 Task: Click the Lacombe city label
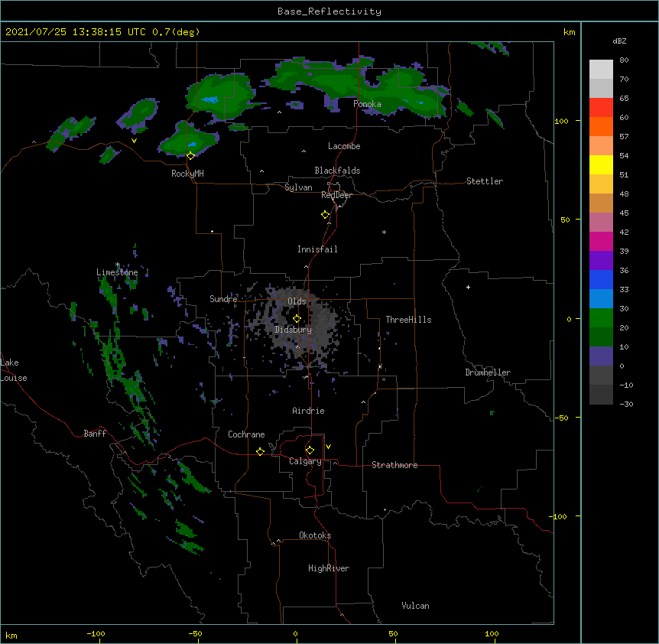point(344,146)
